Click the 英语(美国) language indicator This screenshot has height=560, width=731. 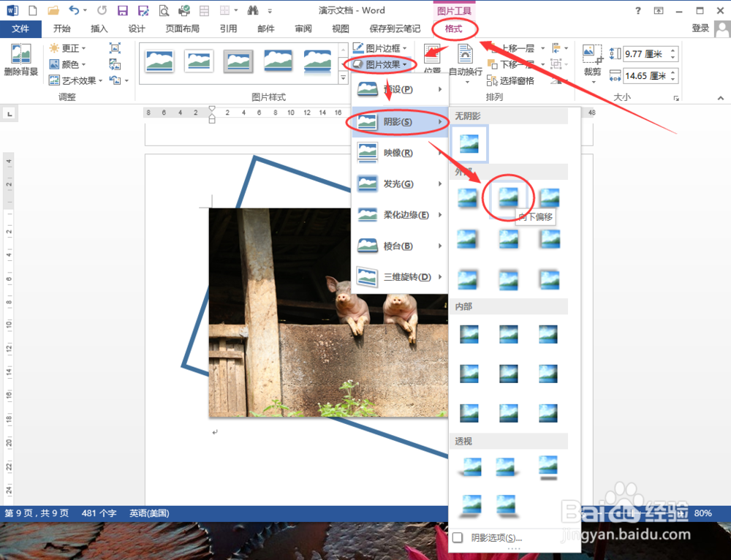149,513
